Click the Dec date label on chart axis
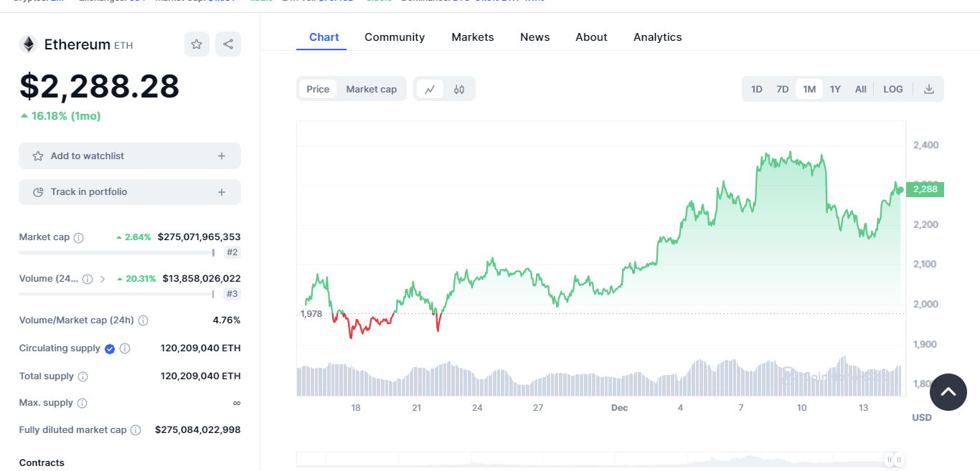980x471 pixels. 619,408
